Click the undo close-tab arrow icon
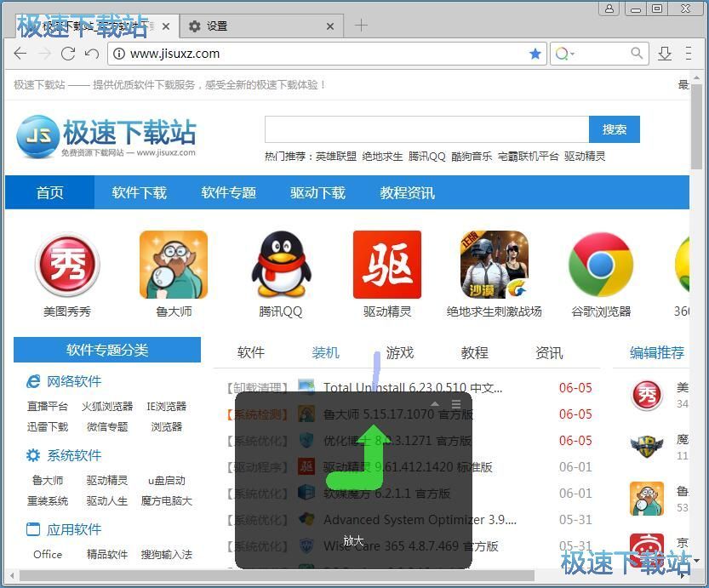Viewport: 709px width, 588px height. click(x=92, y=54)
